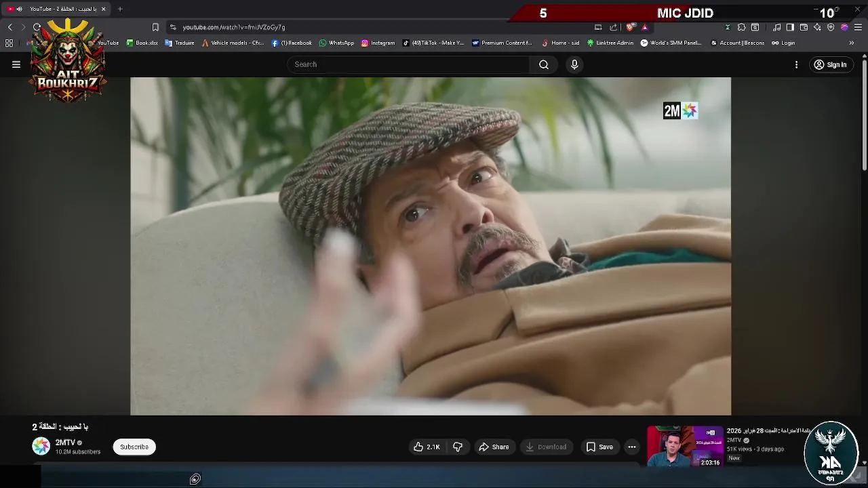Open the music note playlist icon
The image size is (868, 488).
click(777, 27)
